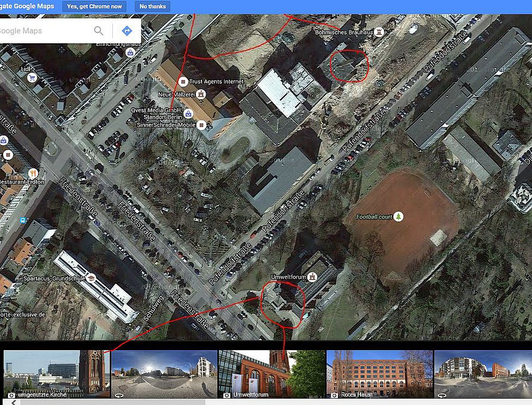Click the camera icon on Umweltforum thumbnail
Image resolution: width=532 pixels, height=405 pixels.
(227, 395)
